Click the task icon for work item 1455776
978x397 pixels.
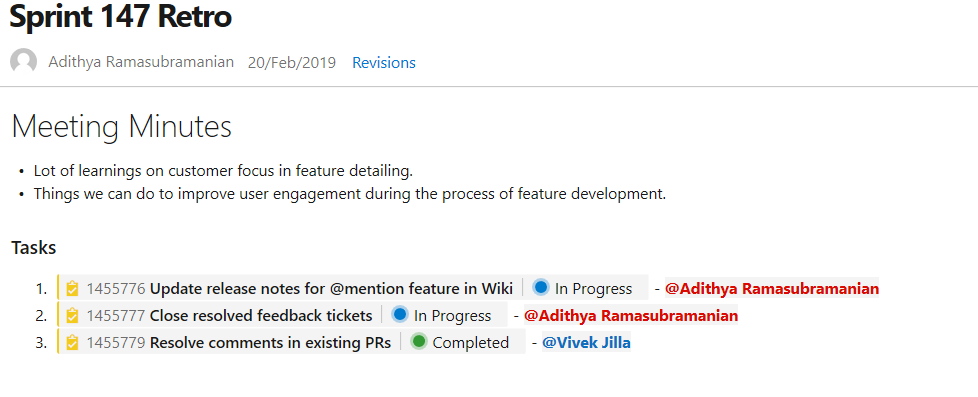click(x=72, y=289)
